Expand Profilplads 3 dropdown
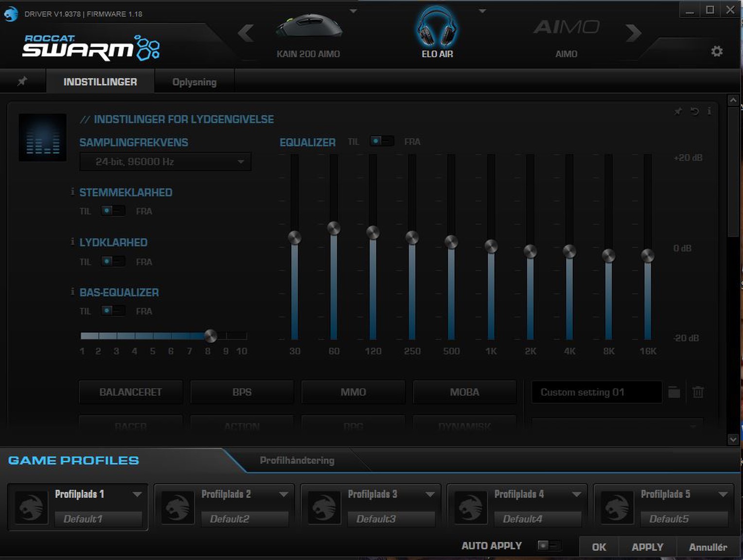Viewport: 743px width, 560px height. pos(430,494)
